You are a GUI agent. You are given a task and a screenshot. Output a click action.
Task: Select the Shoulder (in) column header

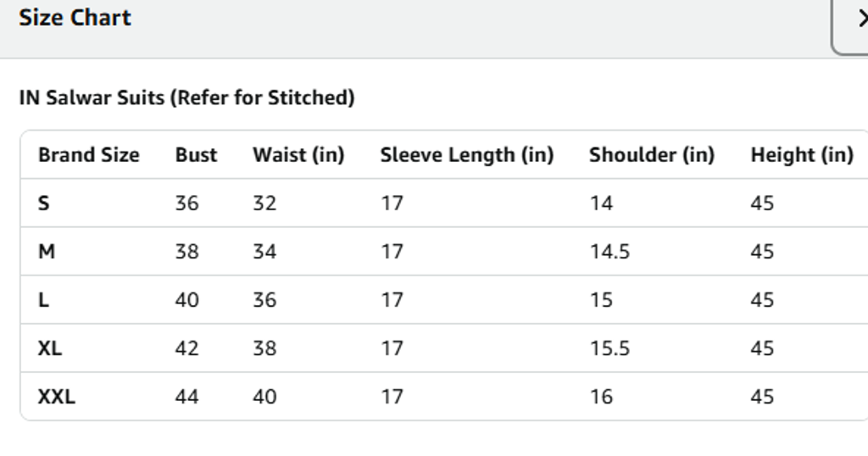(x=652, y=155)
